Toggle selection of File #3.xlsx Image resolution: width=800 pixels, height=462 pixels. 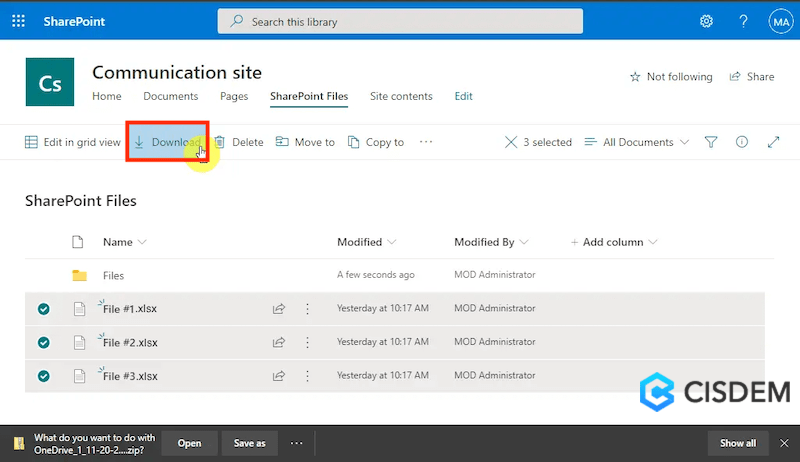tap(44, 376)
